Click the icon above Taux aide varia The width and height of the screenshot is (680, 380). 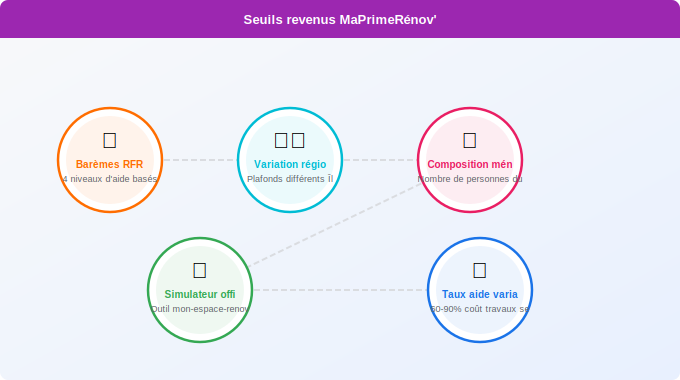coord(480,271)
